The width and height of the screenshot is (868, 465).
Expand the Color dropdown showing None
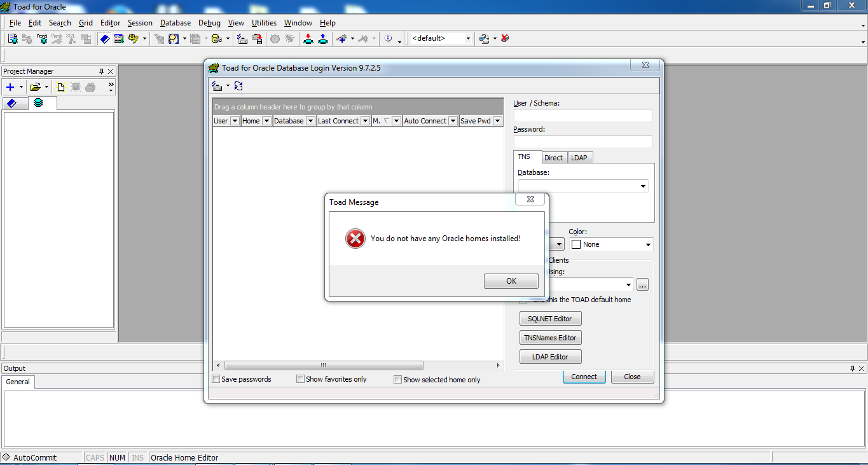[x=647, y=244]
